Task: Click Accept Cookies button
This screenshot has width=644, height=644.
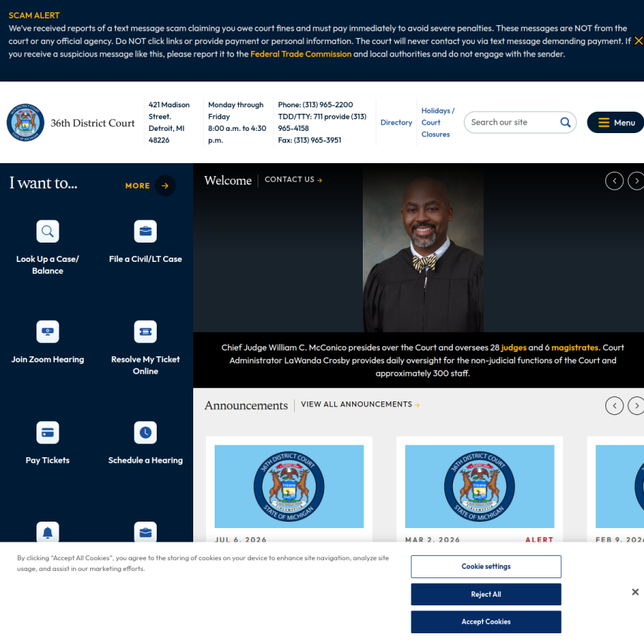Action: pos(486,622)
